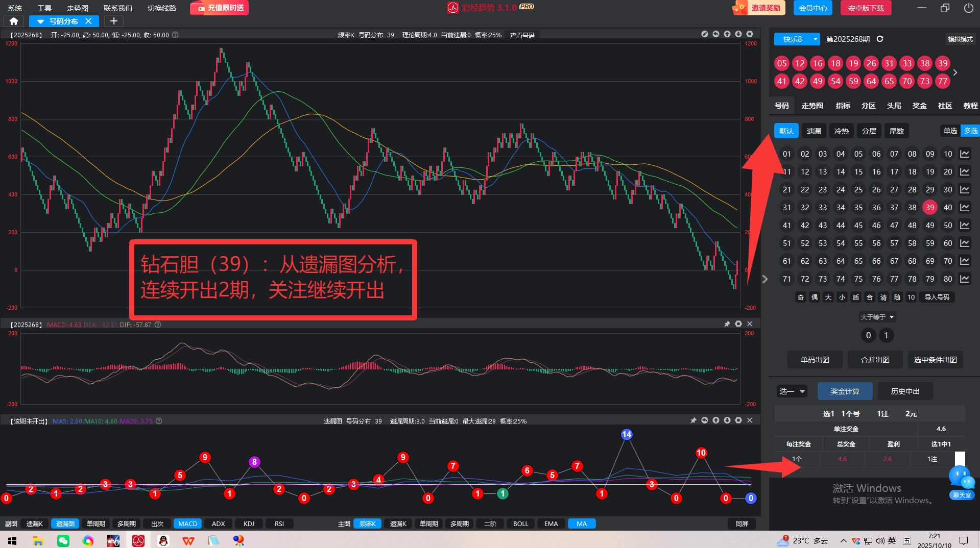
Task: Expand the 大于等于 comparison dropdown
Action: (877, 317)
